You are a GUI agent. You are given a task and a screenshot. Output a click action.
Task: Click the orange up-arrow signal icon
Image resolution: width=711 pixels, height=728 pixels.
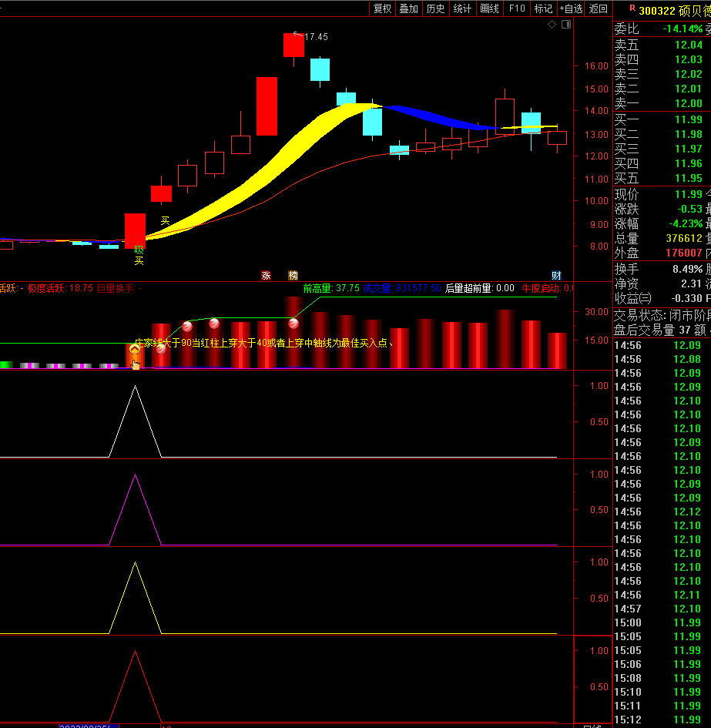pyautogui.click(x=135, y=349)
